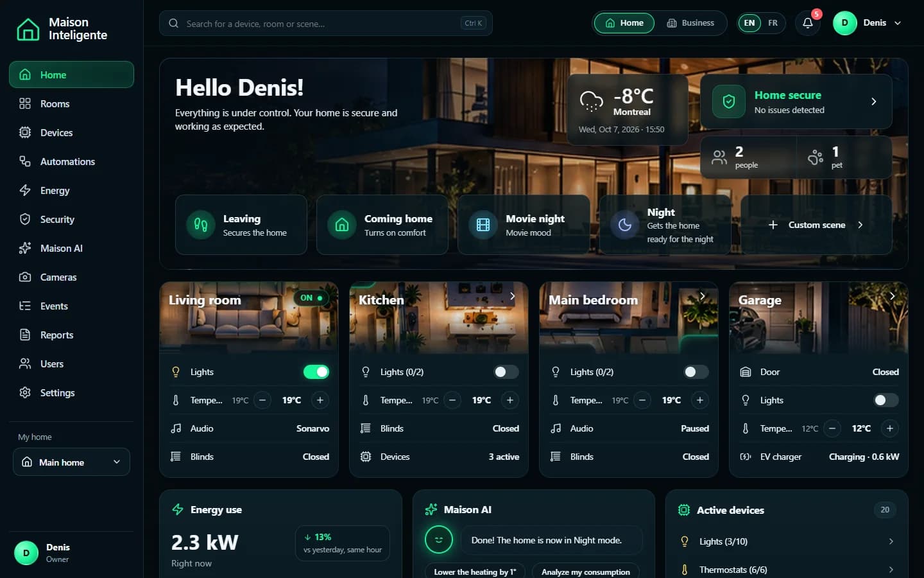Click the Leaving scene footprints icon
This screenshot has width=924, height=578.
point(201,225)
